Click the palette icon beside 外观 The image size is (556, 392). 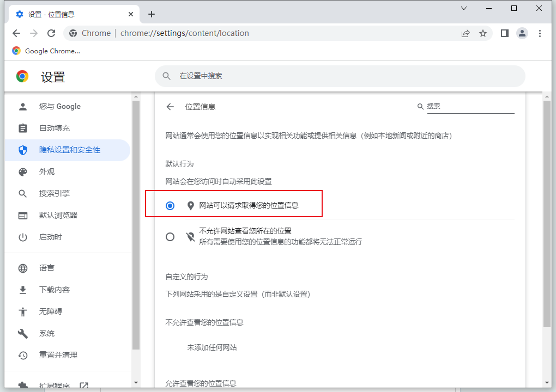click(23, 172)
